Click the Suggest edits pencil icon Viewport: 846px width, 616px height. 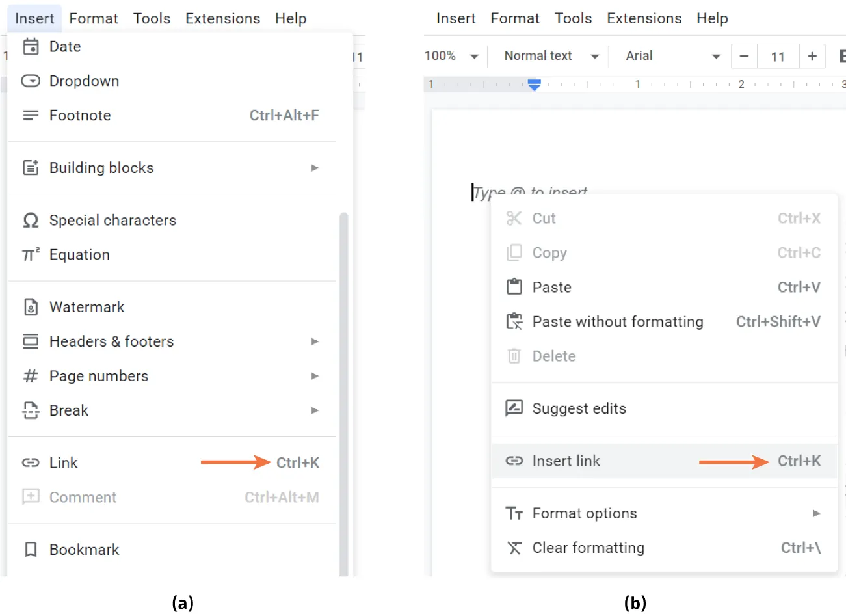514,408
